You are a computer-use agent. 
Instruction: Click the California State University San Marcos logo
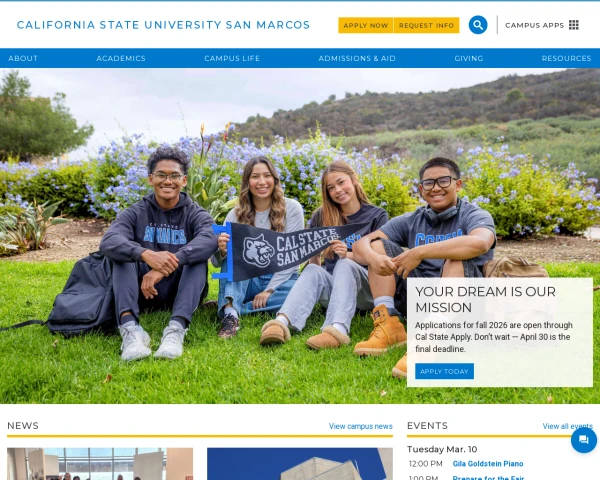(x=163, y=25)
